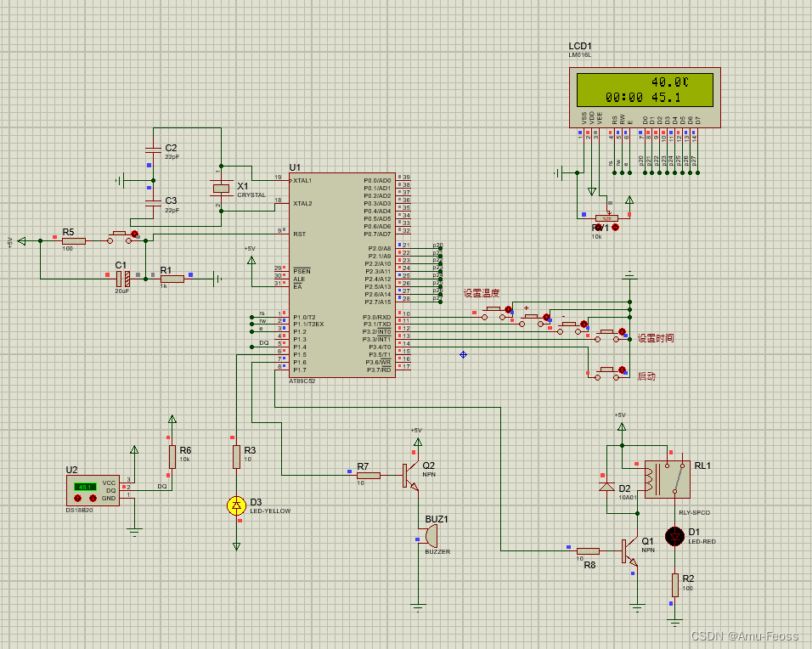The image size is (812, 649).
Task: Select electrolytic capacitor C1
Action: tap(123, 279)
